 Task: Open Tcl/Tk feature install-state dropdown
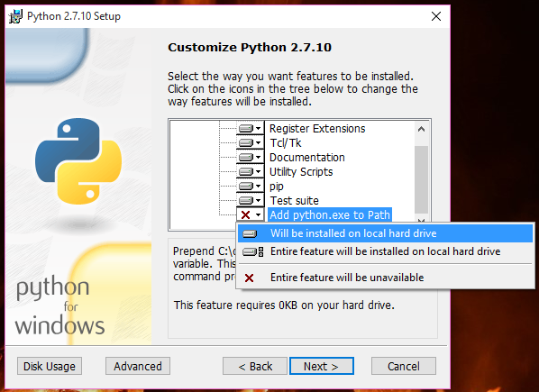[250, 143]
